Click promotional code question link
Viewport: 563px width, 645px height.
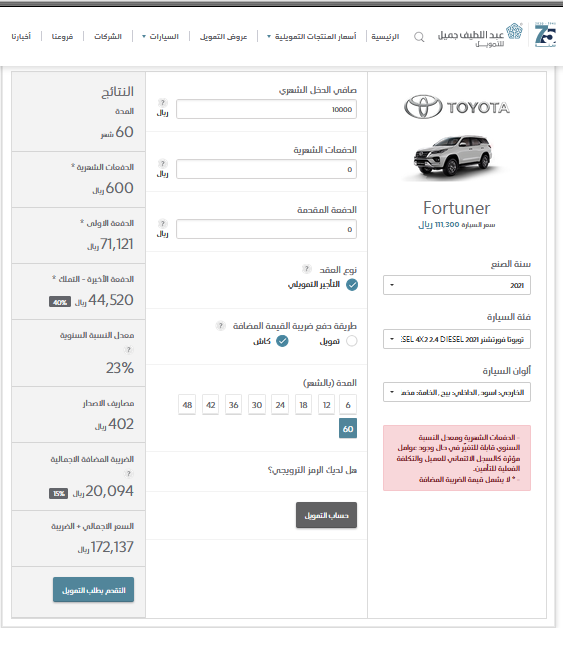[312, 470]
